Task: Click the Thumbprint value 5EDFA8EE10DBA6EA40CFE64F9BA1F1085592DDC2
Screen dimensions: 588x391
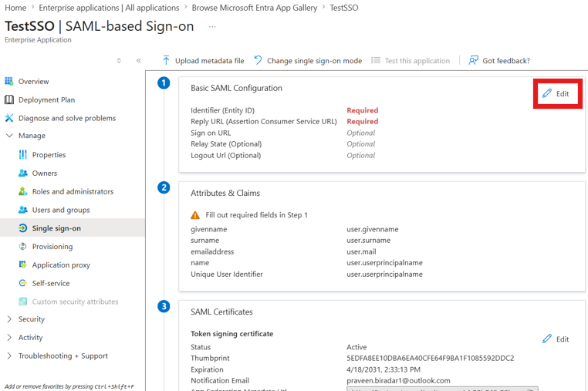Action: click(430, 358)
